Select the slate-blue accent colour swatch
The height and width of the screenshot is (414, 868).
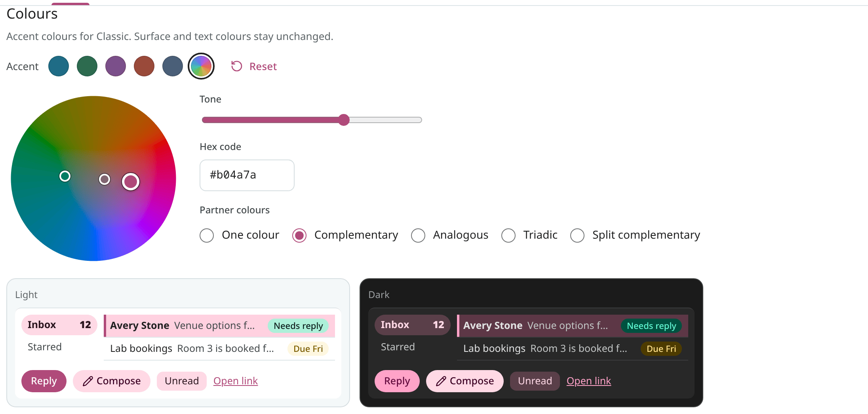click(173, 66)
